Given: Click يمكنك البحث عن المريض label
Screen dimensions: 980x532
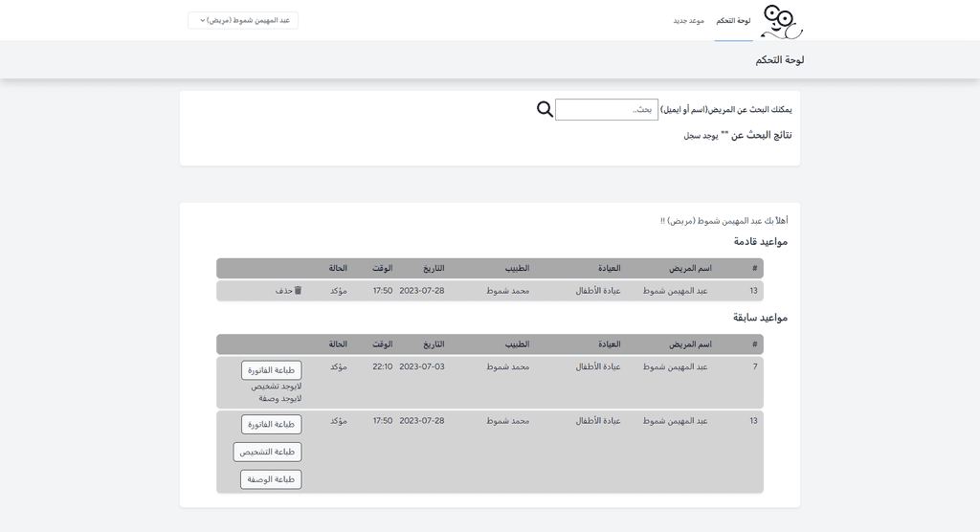Looking at the screenshot, I should point(726,109).
